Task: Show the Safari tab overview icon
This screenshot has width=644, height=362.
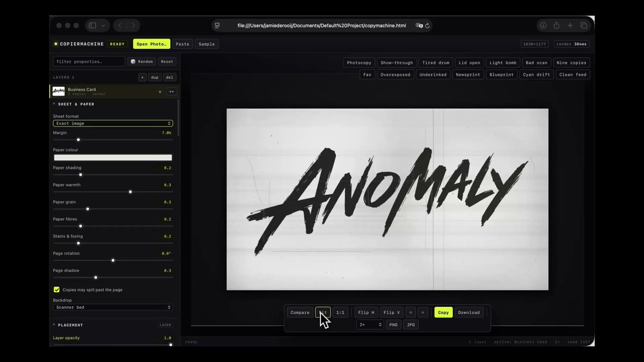Action: [x=583, y=25]
